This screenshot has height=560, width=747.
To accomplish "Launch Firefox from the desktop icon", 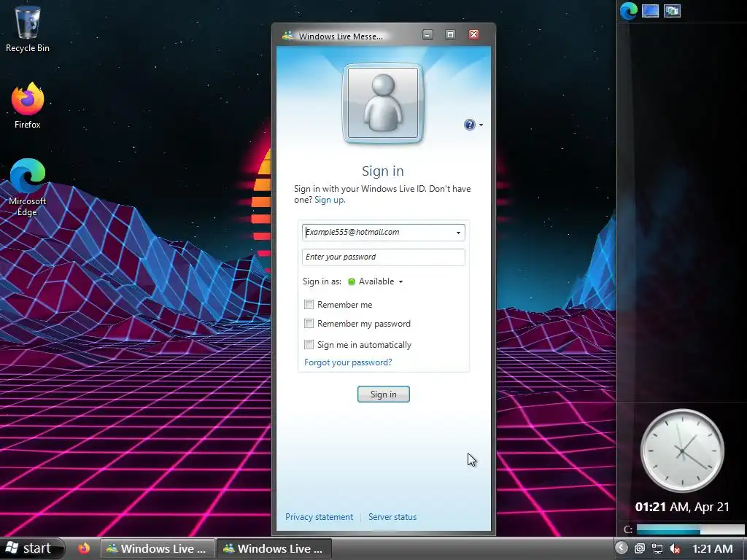I will [x=28, y=106].
